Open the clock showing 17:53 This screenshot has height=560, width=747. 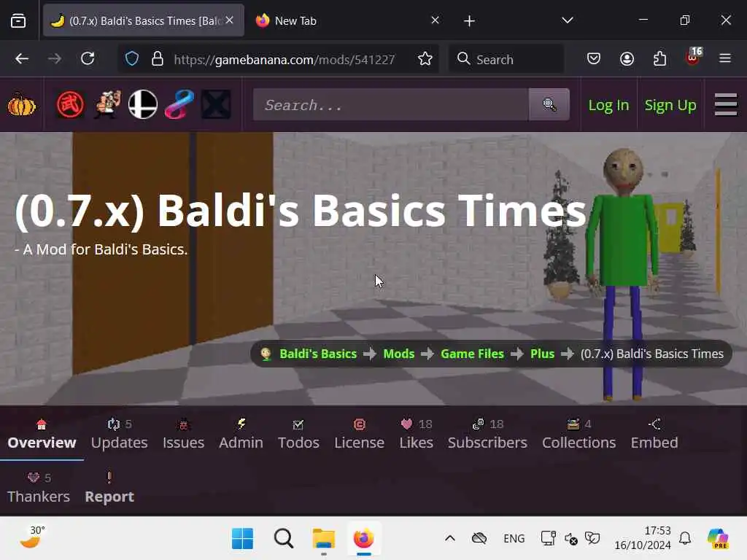[x=643, y=537]
